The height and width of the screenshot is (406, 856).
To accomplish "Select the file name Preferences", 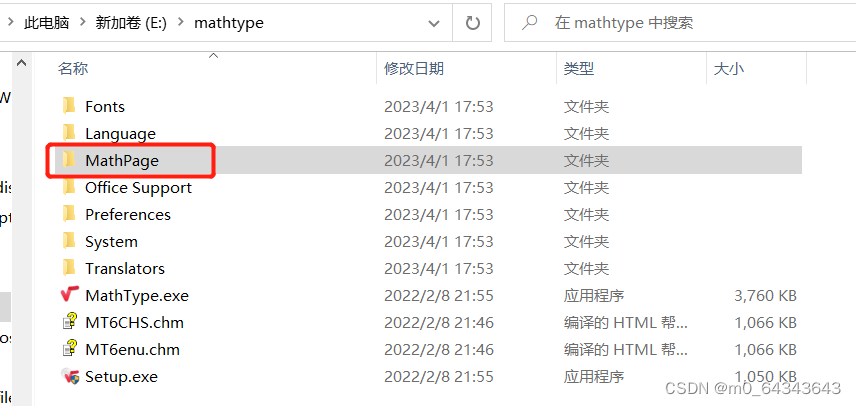I will coord(128,214).
